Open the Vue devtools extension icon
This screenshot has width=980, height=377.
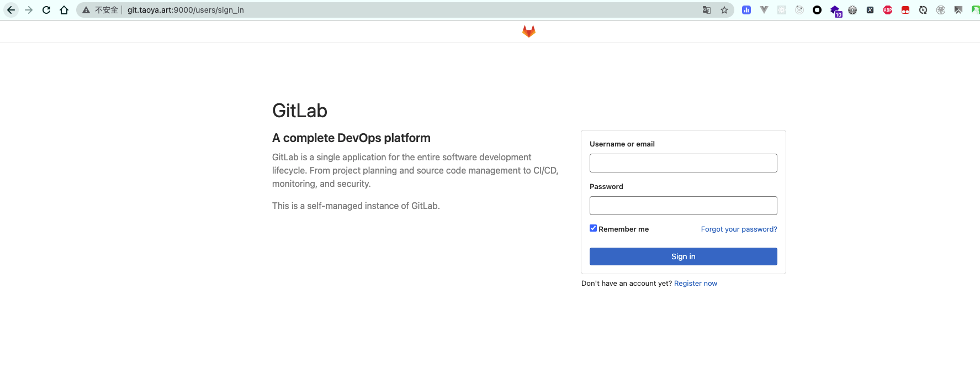pyautogui.click(x=764, y=10)
